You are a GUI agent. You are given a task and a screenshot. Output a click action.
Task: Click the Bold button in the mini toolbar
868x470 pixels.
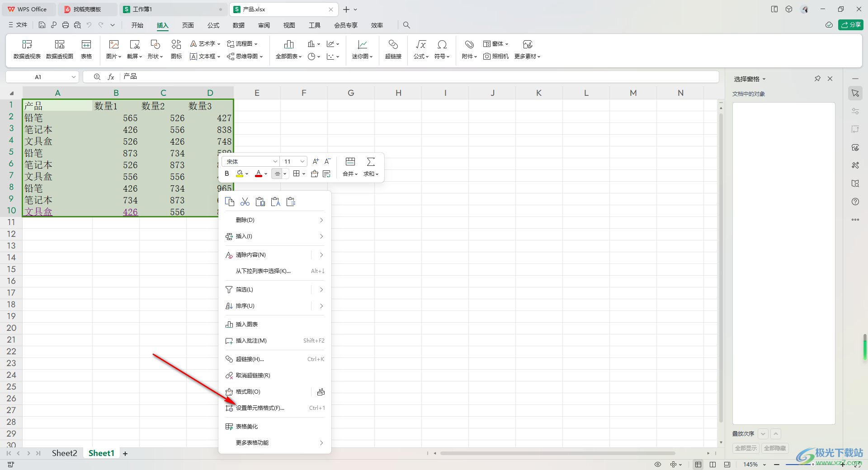227,174
